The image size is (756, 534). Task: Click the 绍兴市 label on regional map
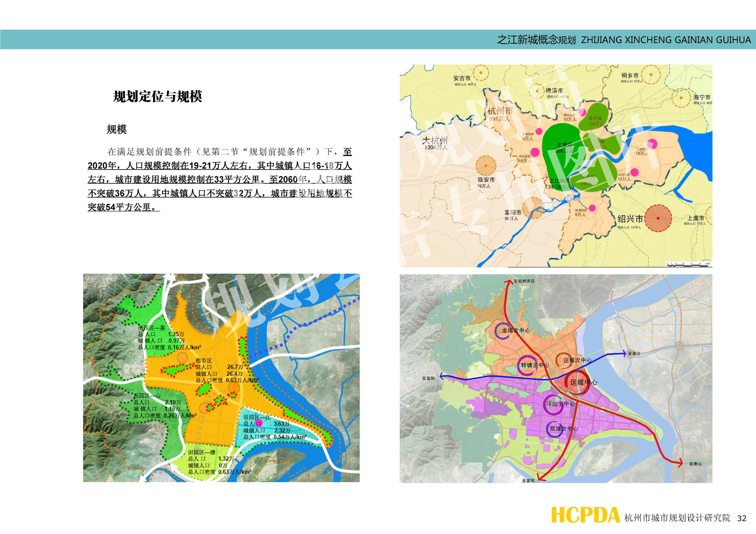(x=630, y=219)
